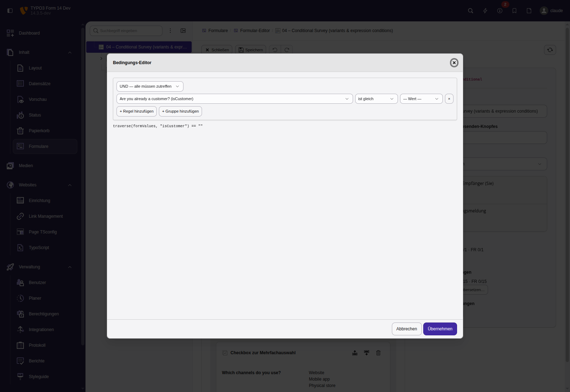The image size is (570, 392).
Task: Open the bookmarks icon
Action: click(514, 11)
